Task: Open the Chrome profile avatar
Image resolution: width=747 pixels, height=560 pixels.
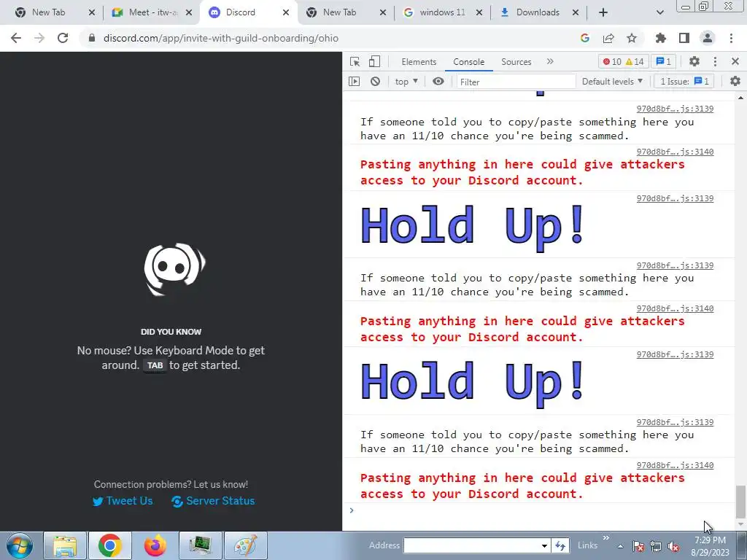Action: pyautogui.click(x=708, y=38)
